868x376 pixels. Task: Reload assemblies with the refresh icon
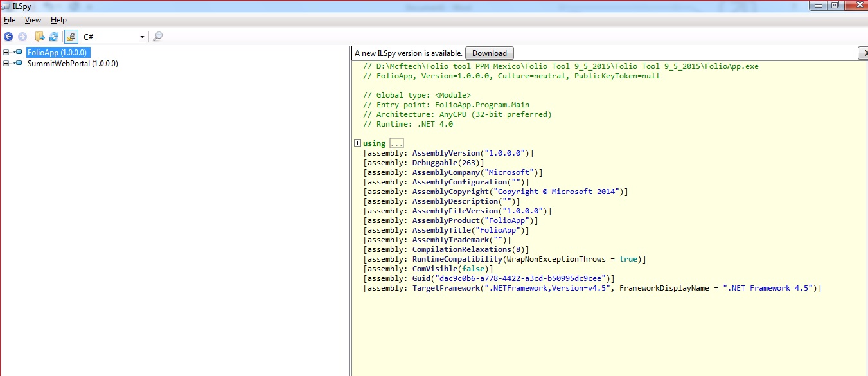click(x=54, y=37)
